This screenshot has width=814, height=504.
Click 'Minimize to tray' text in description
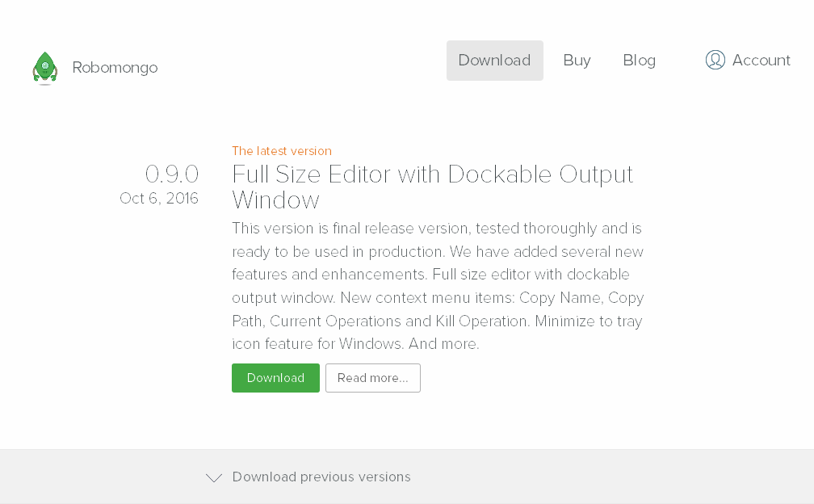pyautogui.click(x=589, y=321)
